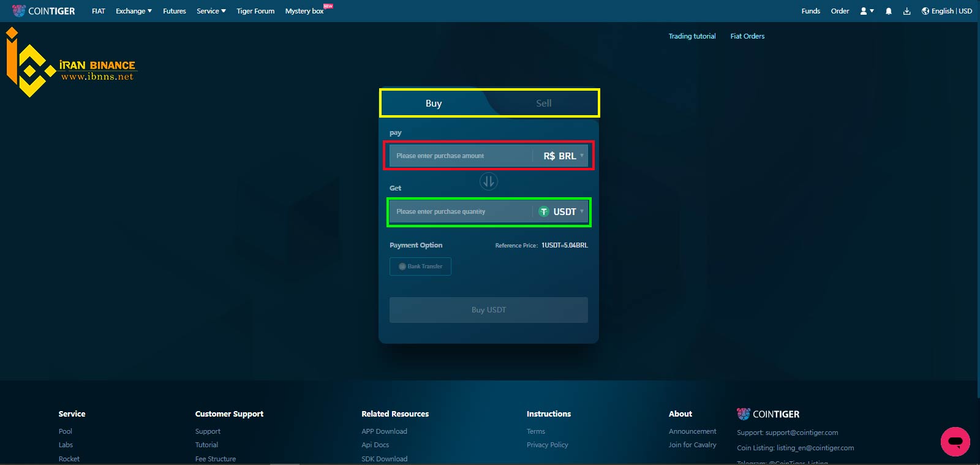
Task: Go to Tiger Forum
Action: (x=255, y=11)
